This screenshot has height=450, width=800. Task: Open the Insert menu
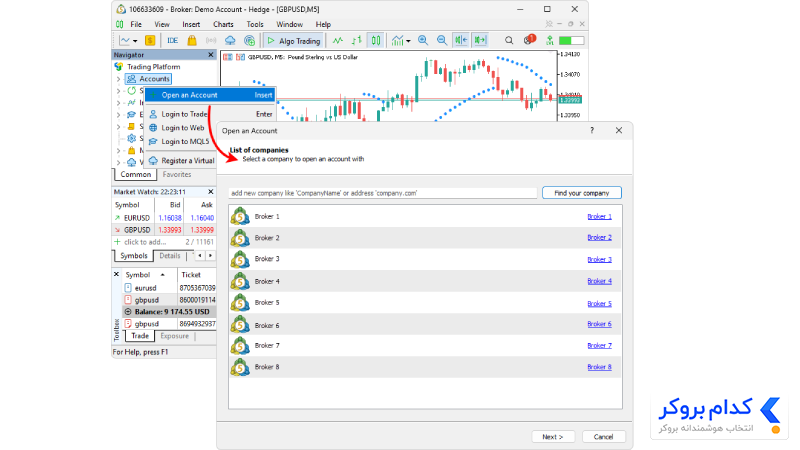[x=191, y=24]
